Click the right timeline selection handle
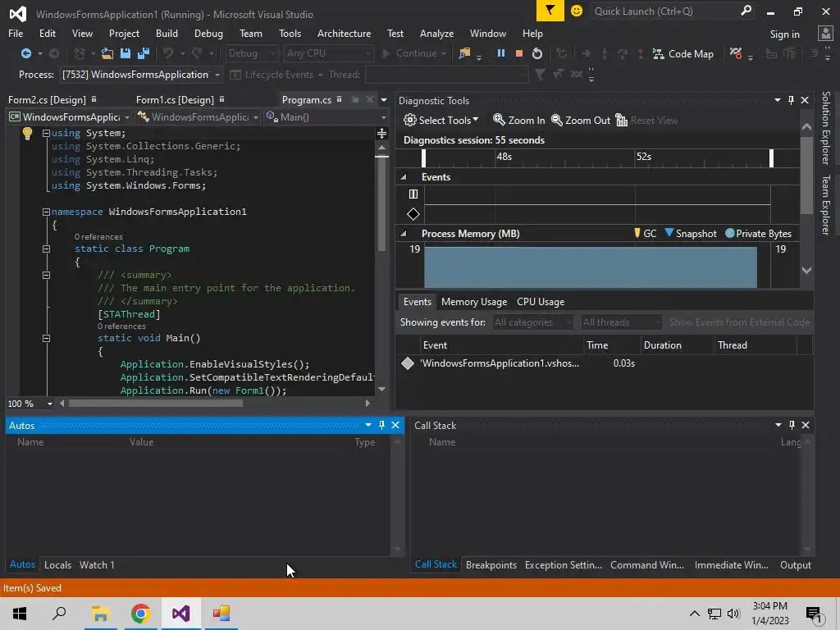 pyautogui.click(x=771, y=158)
